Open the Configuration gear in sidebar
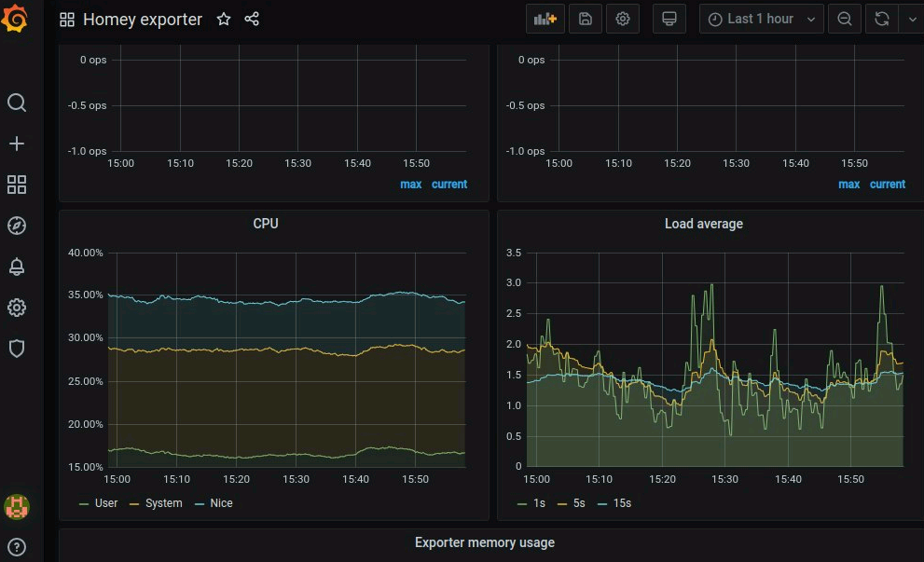The image size is (924, 562). tap(17, 308)
